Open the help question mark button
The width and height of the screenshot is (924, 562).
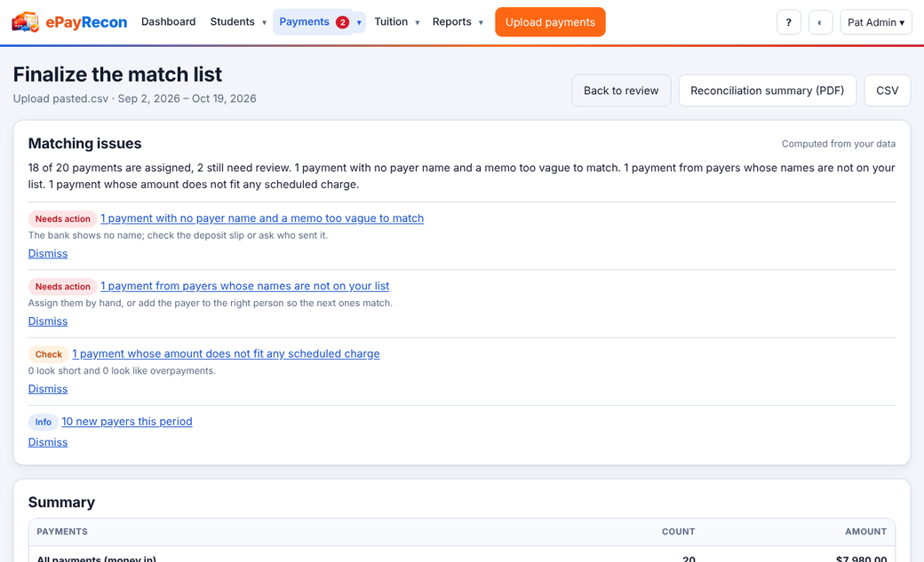788,22
